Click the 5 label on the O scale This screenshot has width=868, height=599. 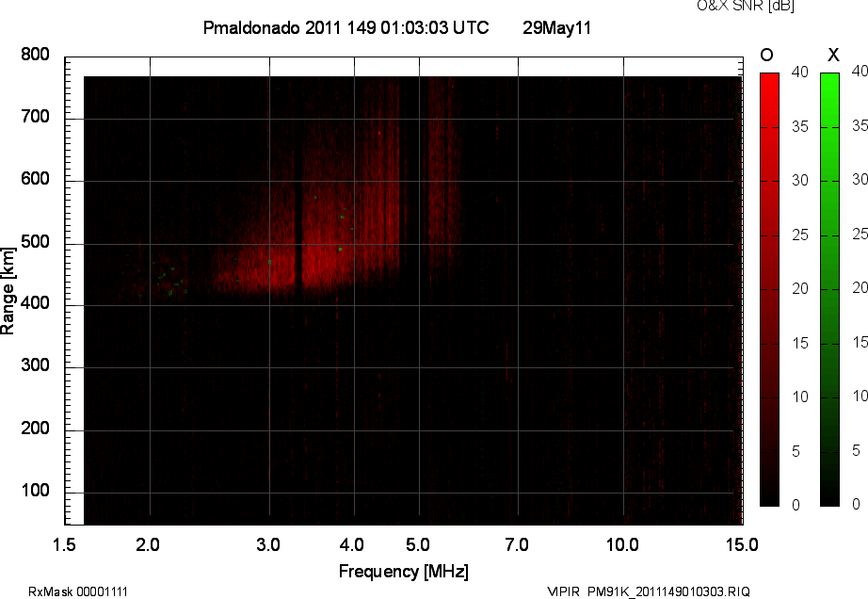click(796, 451)
